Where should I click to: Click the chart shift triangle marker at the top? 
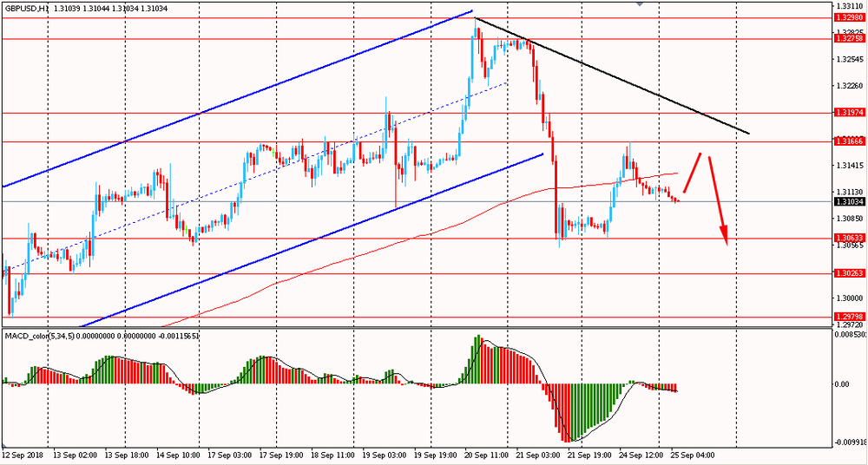point(640,3)
